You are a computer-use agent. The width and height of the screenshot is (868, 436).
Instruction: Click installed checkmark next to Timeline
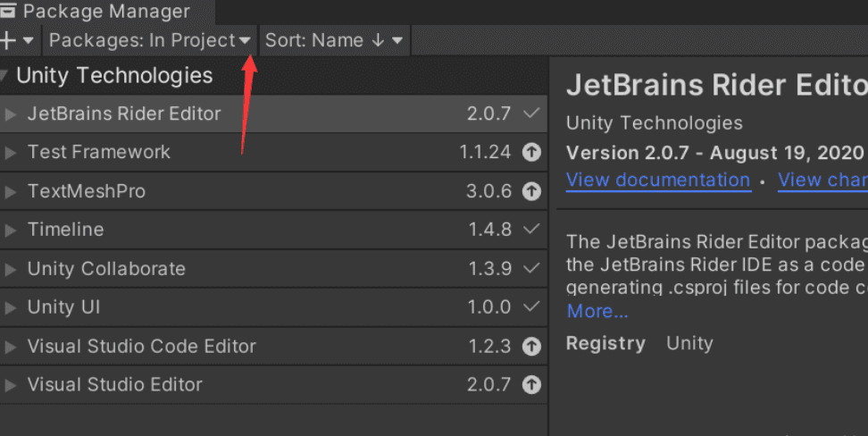coord(531,230)
